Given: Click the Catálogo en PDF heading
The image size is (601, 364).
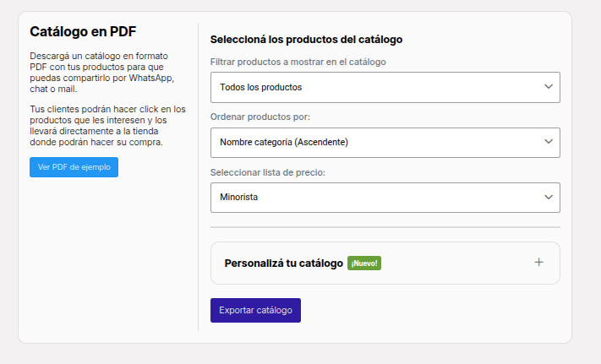Looking at the screenshot, I should [x=83, y=32].
